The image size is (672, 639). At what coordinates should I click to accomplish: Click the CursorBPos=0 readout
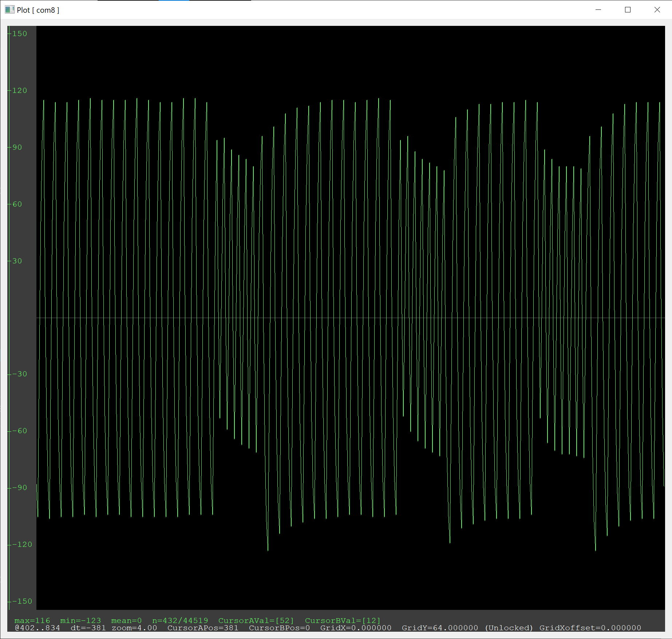pyautogui.click(x=280, y=628)
